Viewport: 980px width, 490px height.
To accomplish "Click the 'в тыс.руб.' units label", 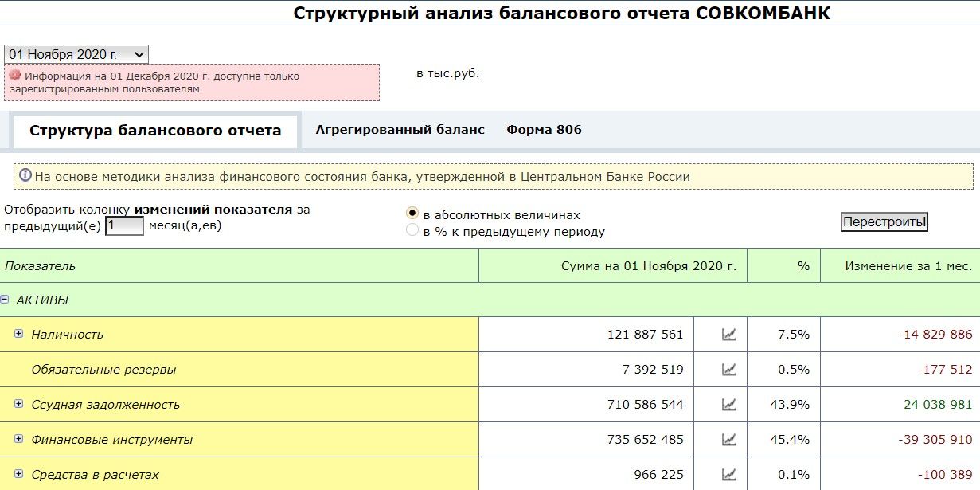I will point(448,73).
